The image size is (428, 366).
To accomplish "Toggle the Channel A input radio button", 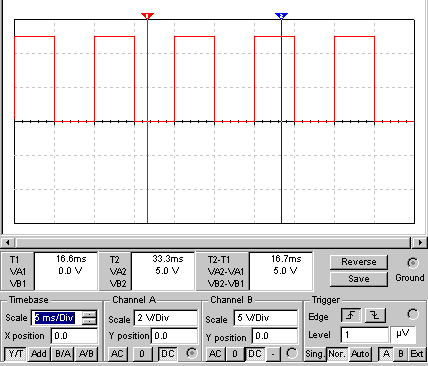I will (x=192, y=353).
